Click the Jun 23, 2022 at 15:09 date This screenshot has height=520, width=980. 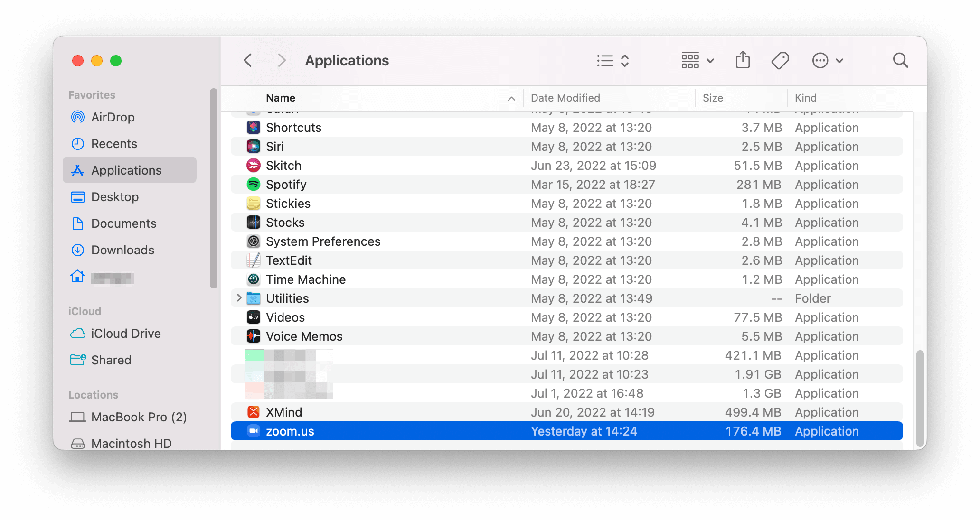pyautogui.click(x=594, y=165)
